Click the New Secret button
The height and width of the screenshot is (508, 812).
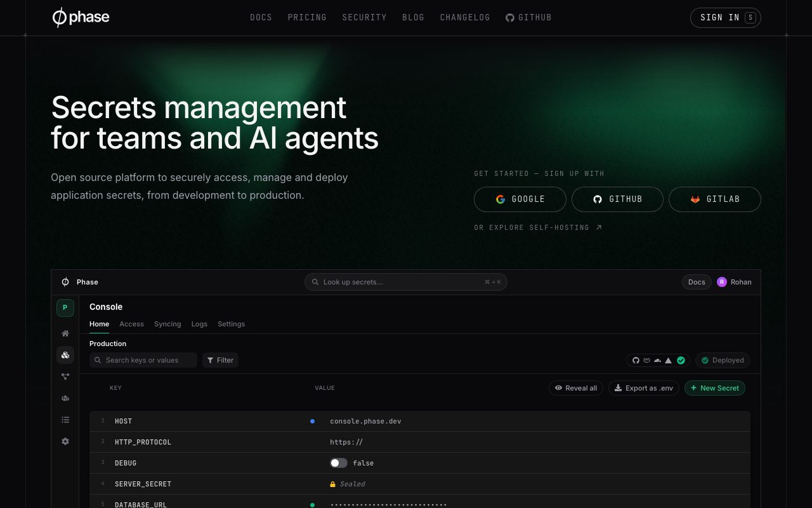pos(715,388)
